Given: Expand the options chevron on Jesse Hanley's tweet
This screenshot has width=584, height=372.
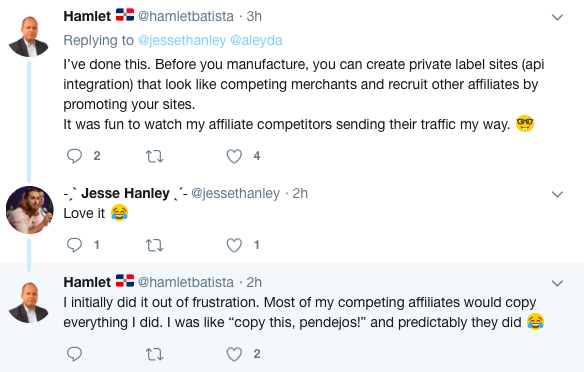Looking at the screenshot, I should coord(557,194).
